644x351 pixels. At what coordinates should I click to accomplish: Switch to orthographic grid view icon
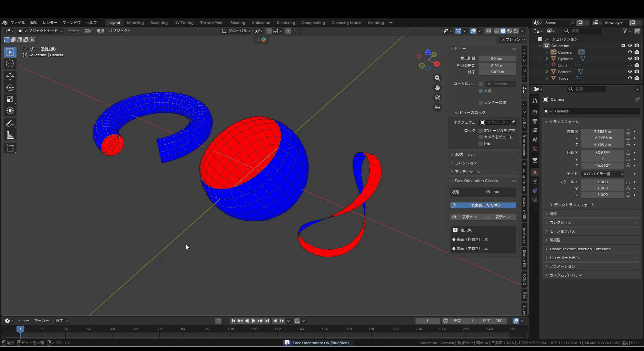pyautogui.click(x=437, y=107)
